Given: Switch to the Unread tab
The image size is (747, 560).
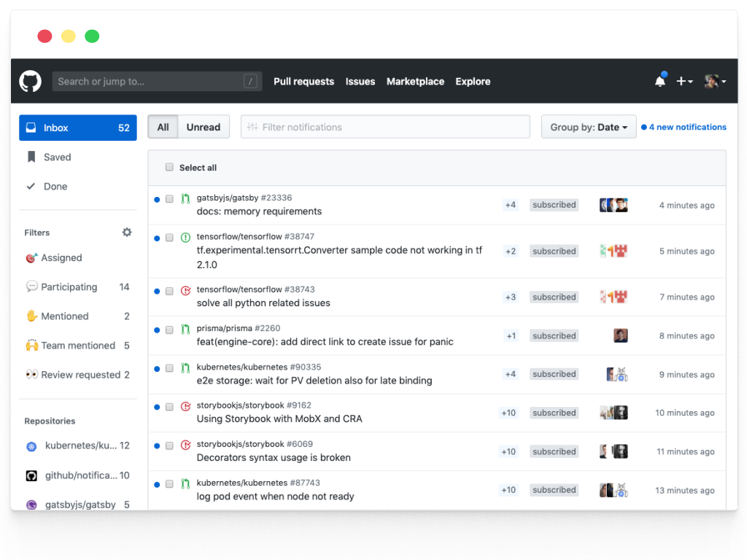Looking at the screenshot, I should 203,126.
